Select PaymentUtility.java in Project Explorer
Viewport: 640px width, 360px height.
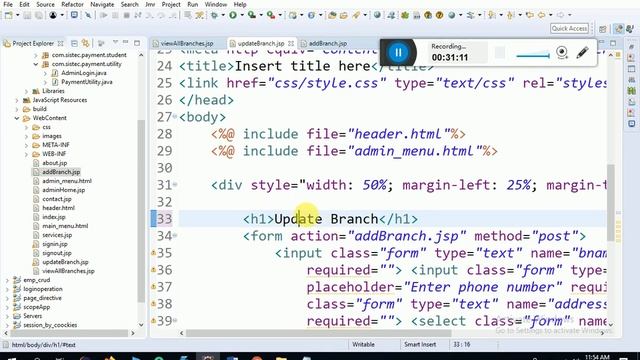[x=87, y=82]
